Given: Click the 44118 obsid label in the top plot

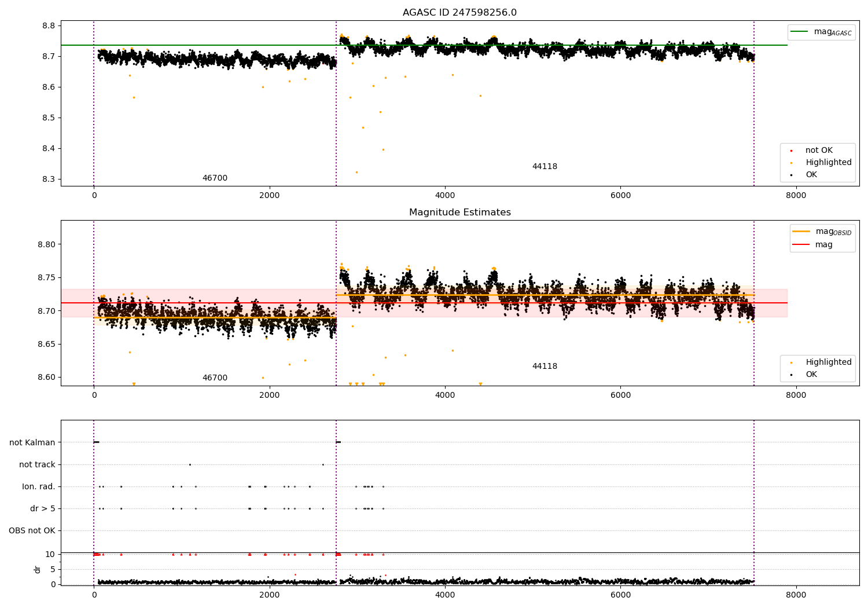Looking at the screenshot, I should click(x=545, y=167).
